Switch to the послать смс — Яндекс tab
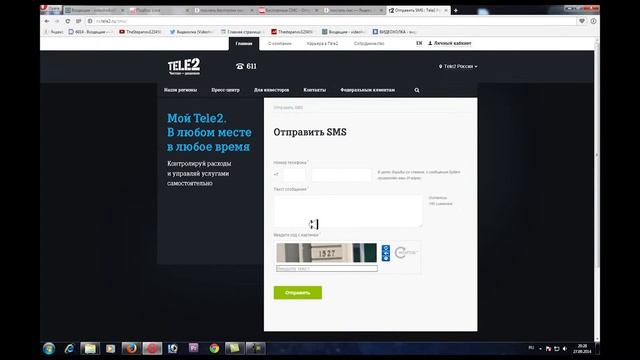 (x=353, y=10)
